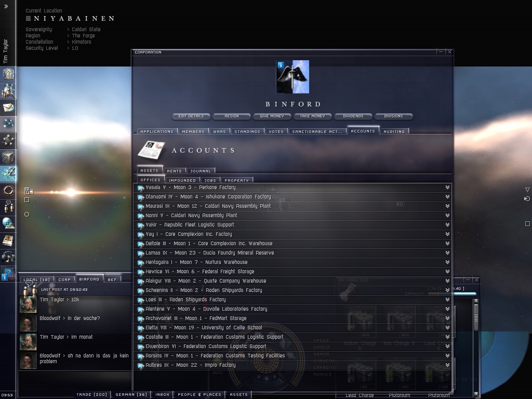532x399 pixels.
Task: Open the assets safe icon in sidebar
Action: 8,157
